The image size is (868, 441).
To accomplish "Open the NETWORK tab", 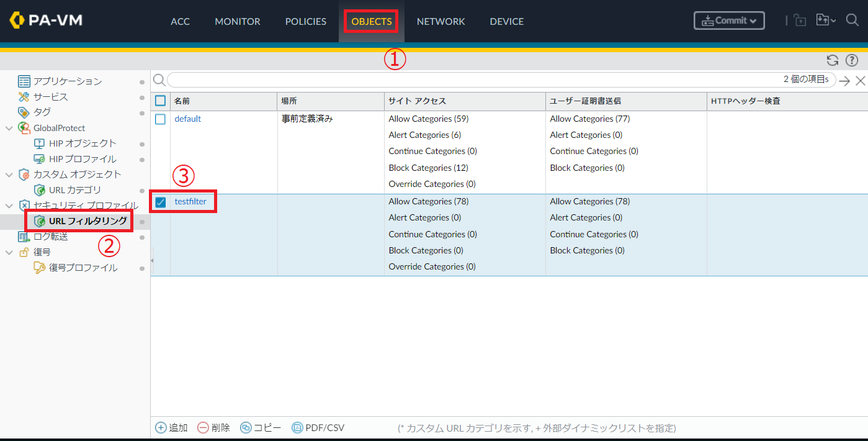I will pos(441,22).
